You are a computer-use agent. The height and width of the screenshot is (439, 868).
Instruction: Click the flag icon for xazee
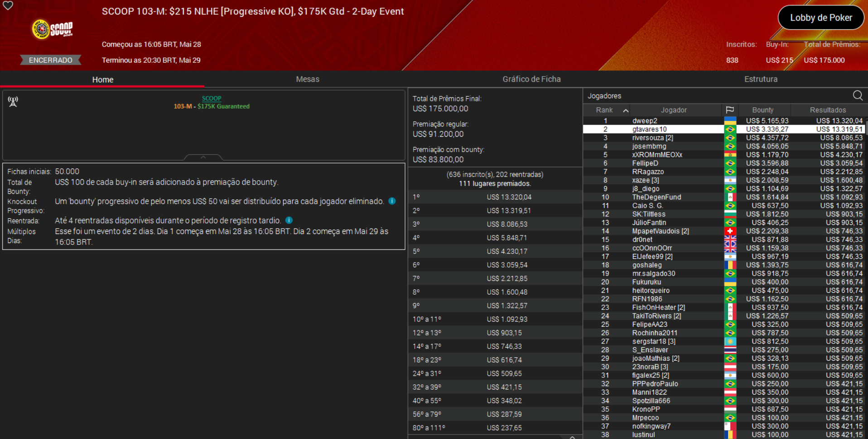point(730,180)
